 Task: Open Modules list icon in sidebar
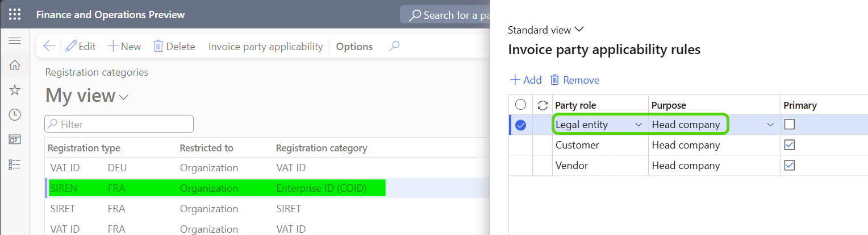pyautogui.click(x=15, y=164)
